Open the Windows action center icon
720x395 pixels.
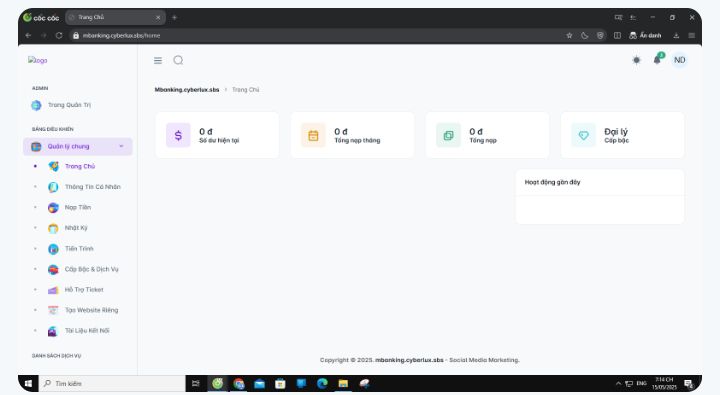coord(688,384)
